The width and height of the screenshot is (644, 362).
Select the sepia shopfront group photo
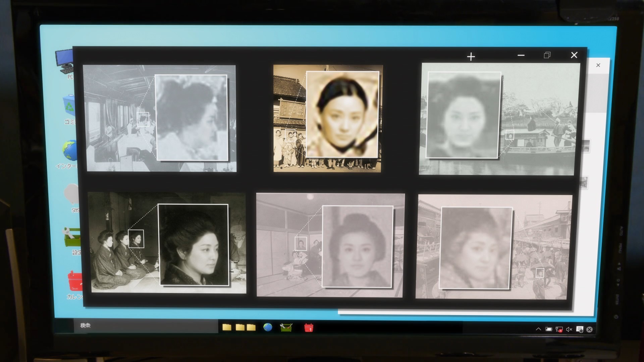point(328,118)
